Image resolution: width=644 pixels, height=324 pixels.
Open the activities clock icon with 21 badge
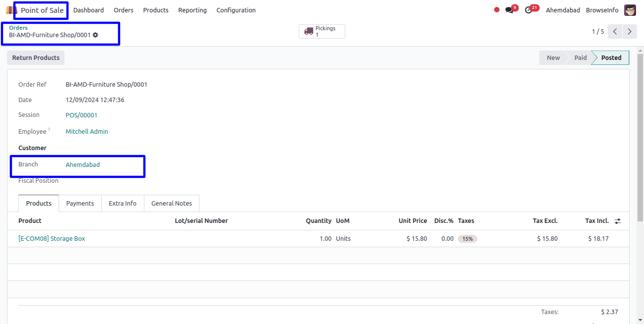point(528,10)
